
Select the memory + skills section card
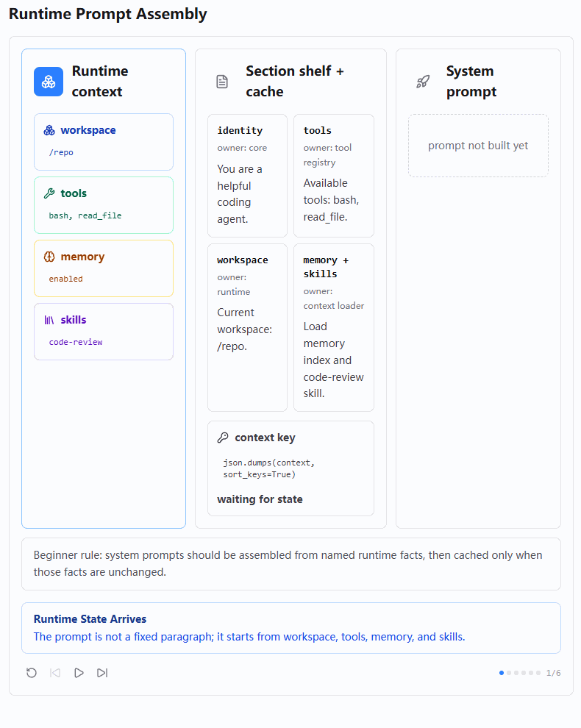pyautogui.click(x=334, y=327)
